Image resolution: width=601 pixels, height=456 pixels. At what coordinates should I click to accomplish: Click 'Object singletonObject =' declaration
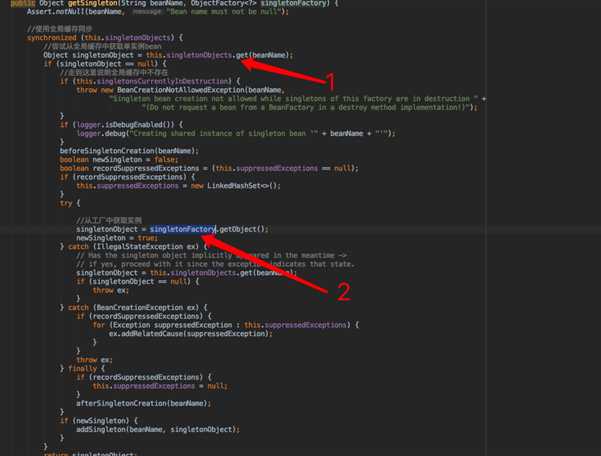92,55
